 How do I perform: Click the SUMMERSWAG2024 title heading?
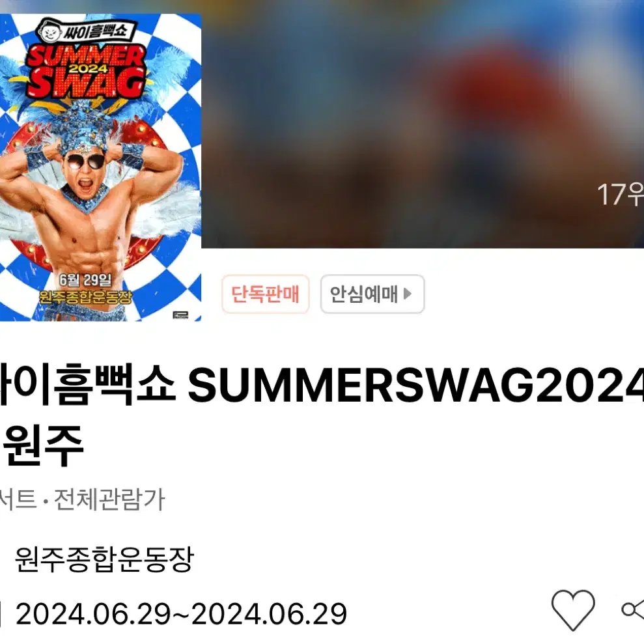(322, 386)
